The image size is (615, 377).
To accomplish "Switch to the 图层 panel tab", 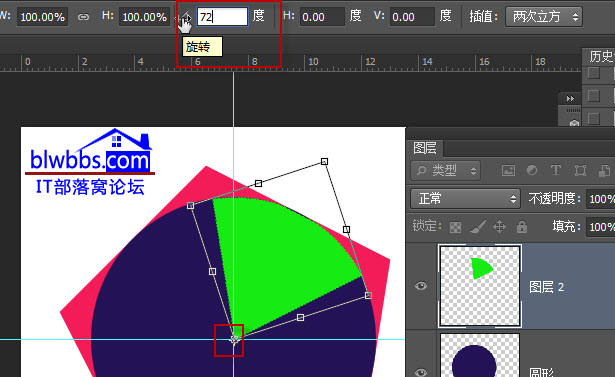I will point(425,148).
